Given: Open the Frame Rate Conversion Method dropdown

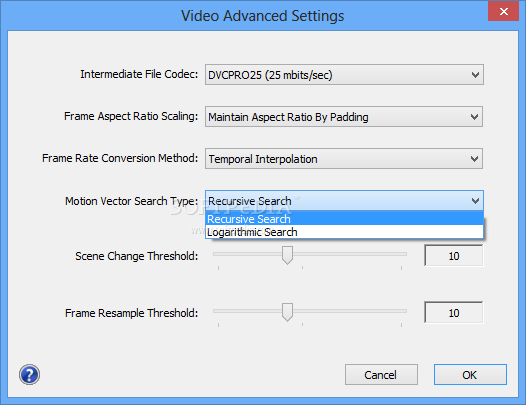Looking at the screenshot, I should click(x=344, y=159).
